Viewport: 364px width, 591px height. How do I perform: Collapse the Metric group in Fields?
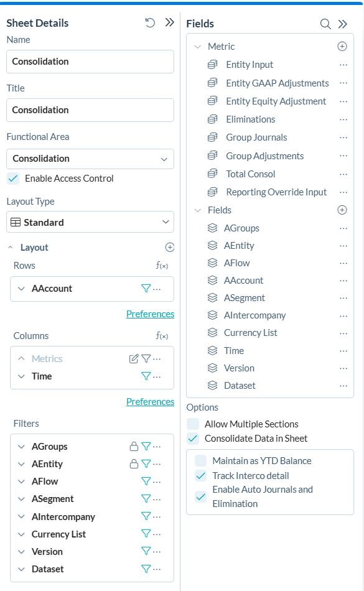(197, 46)
